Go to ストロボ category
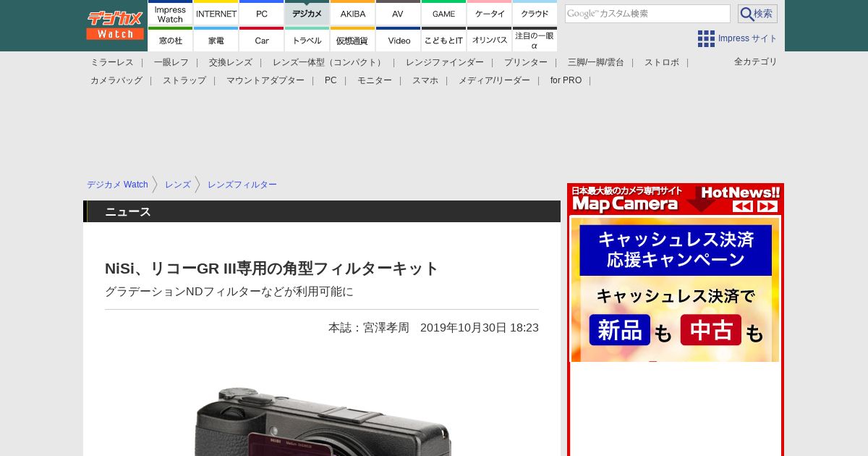868x456 pixels. click(x=662, y=62)
